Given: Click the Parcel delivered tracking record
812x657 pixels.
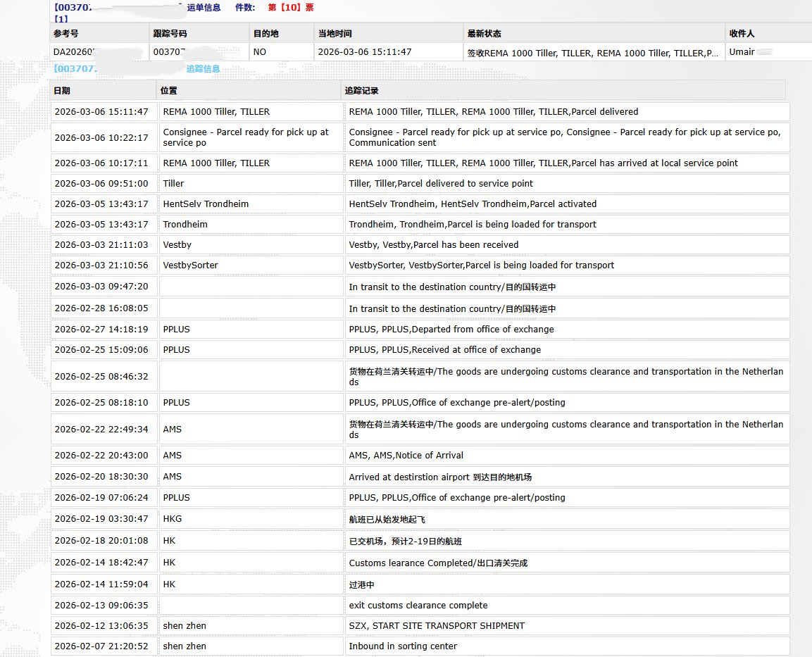Looking at the screenshot, I should coord(567,112).
